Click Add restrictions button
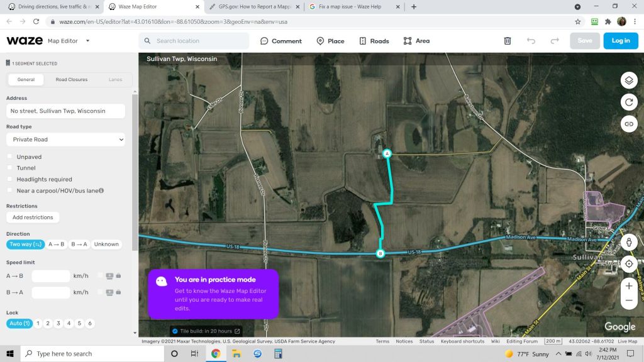644x362 pixels. point(33,217)
